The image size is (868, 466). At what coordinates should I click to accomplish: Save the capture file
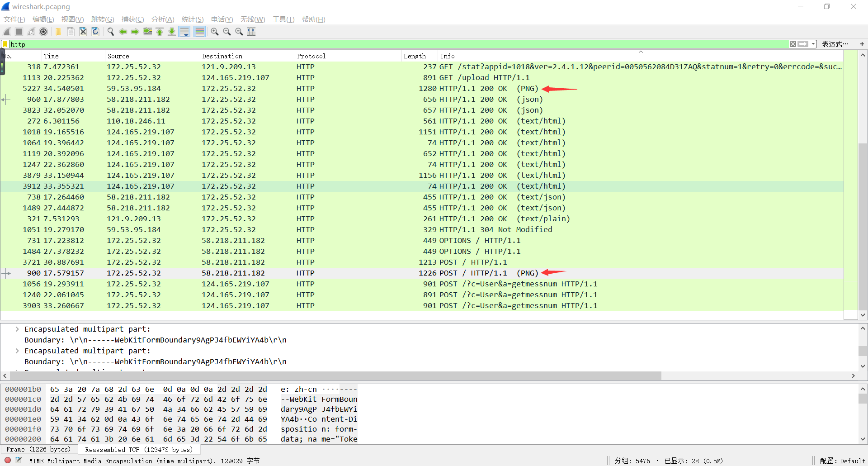click(x=71, y=32)
